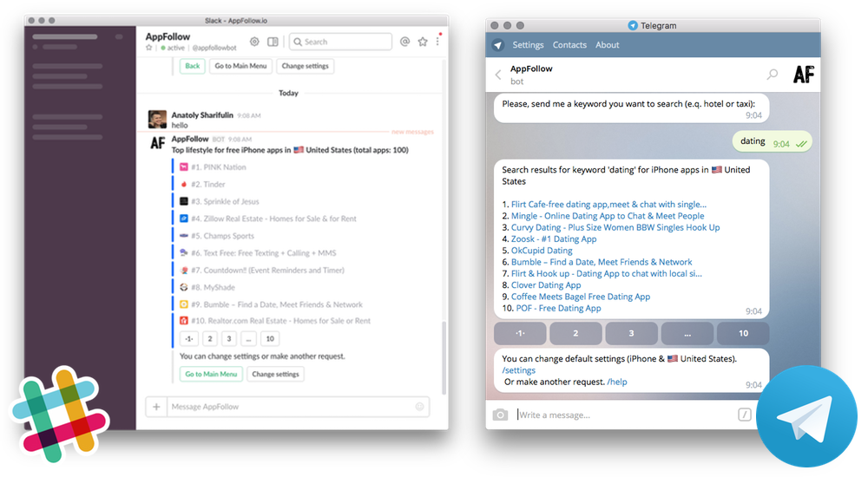This screenshot has width=868, height=477.
Task: Open Slack starred items star icon
Action: click(423, 42)
